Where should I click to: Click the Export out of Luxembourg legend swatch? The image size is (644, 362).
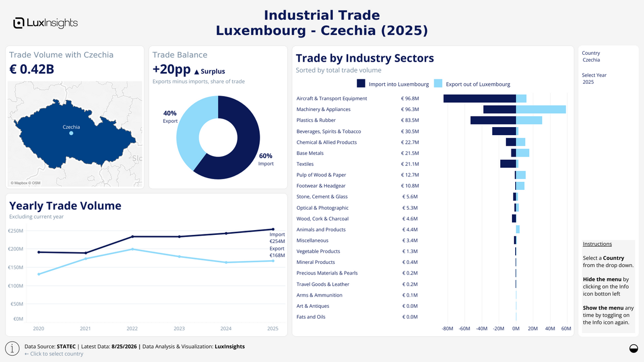[x=437, y=84]
